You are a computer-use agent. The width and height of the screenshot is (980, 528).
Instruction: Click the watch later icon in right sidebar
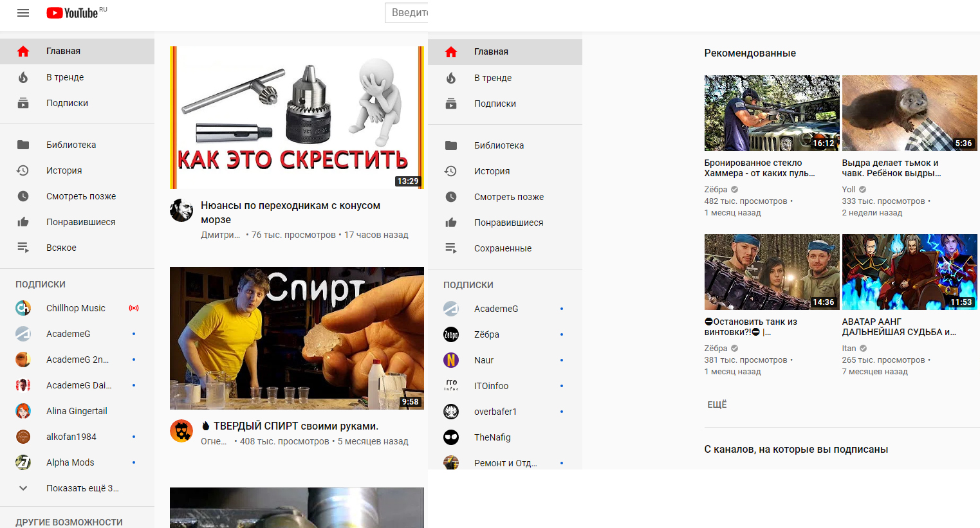[451, 197]
